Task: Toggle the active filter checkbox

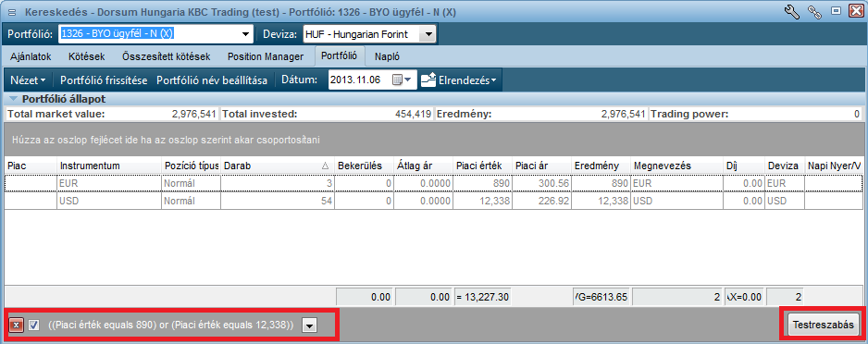Action: pyautogui.click(x=33, y=326)
